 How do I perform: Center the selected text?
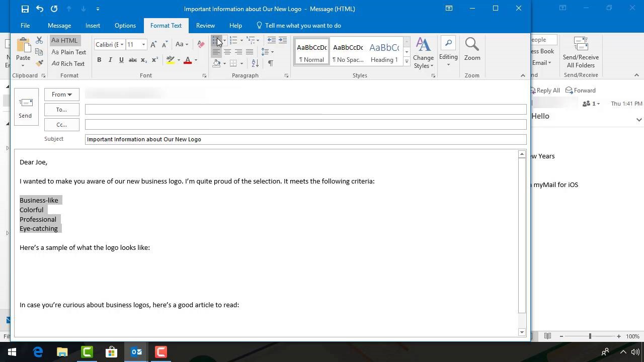(227, 52)
